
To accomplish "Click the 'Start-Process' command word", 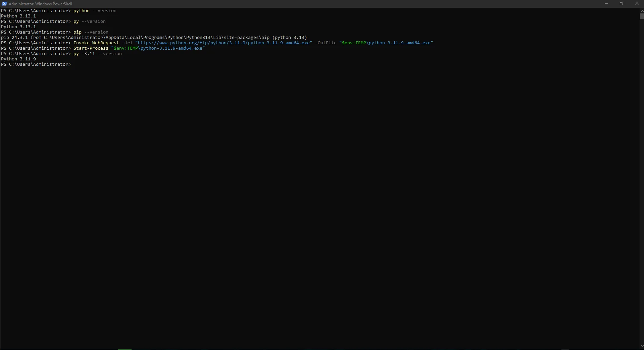I will coord(91,48).
